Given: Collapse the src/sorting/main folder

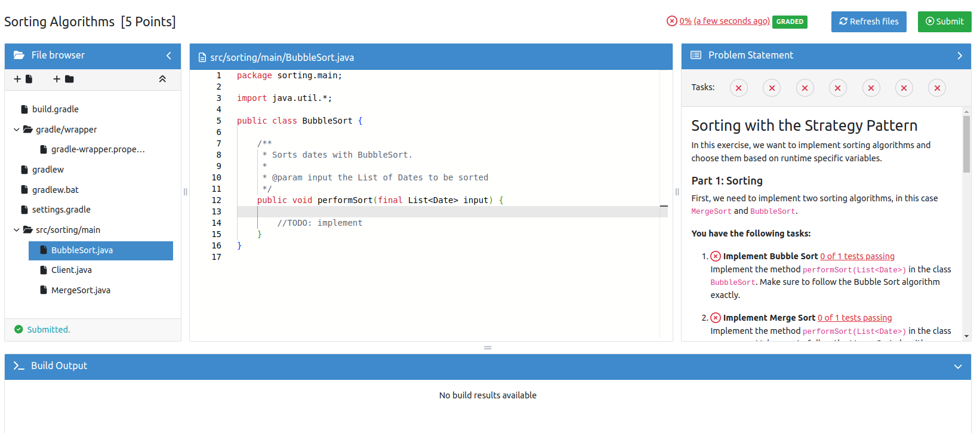Looking at the screenshot, I should point(17,230).
